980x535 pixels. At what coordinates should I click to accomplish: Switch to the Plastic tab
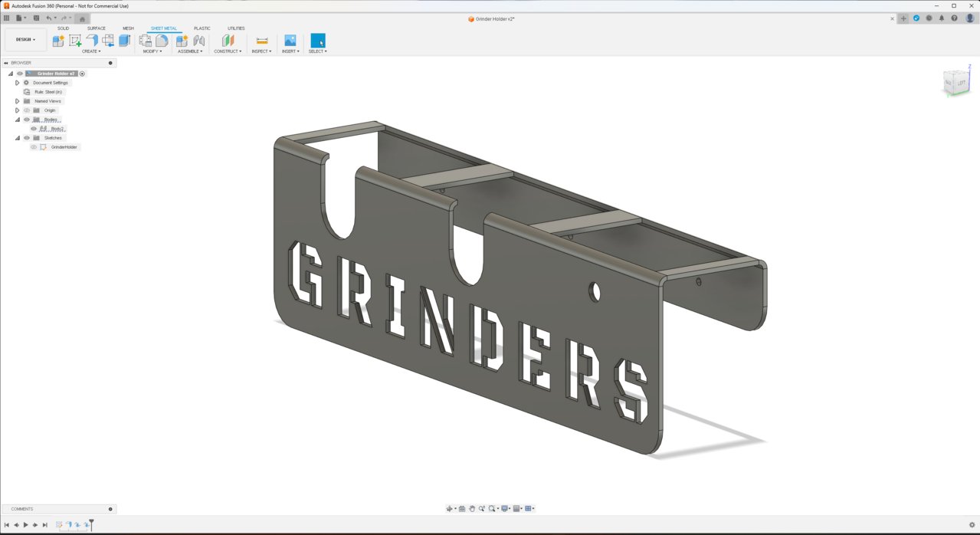202,28
